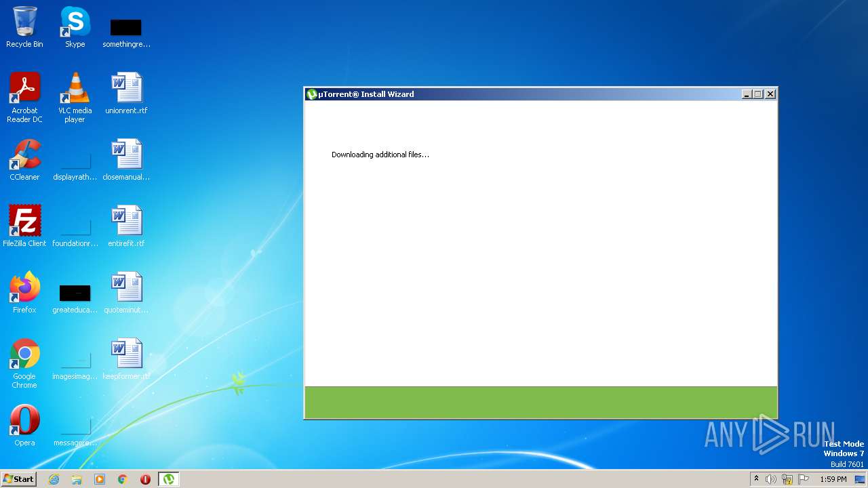Select the Opera desktop shortcut
Screen dimensions: 868x488
[24, 426]
